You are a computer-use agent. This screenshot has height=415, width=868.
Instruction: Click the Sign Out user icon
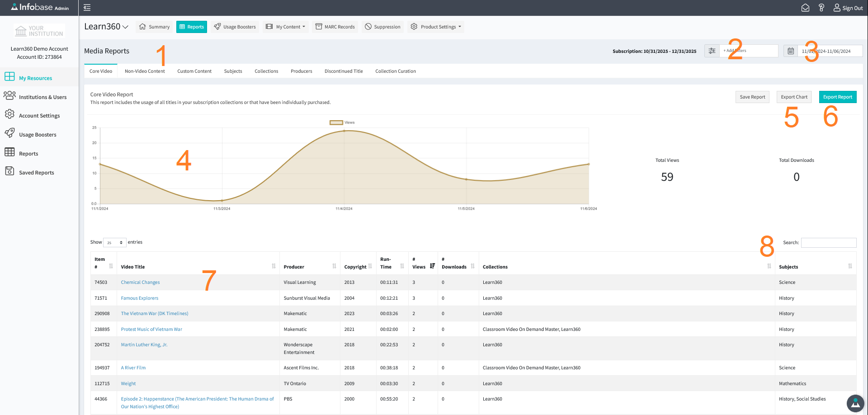[x=837, y=8]
